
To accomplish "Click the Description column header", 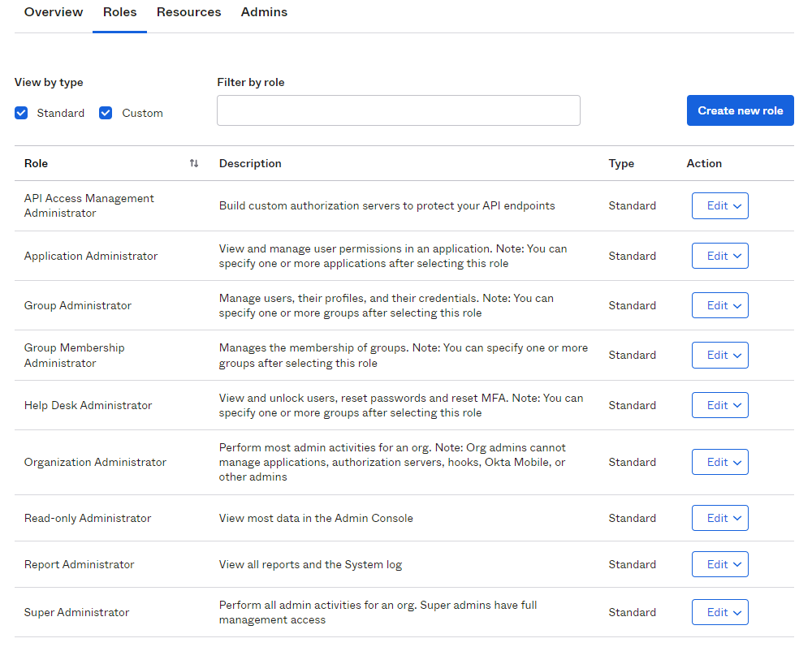I will [250, 163].
